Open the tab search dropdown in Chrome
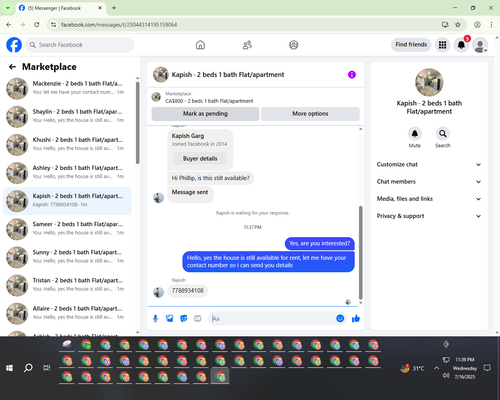 [8, 8]
